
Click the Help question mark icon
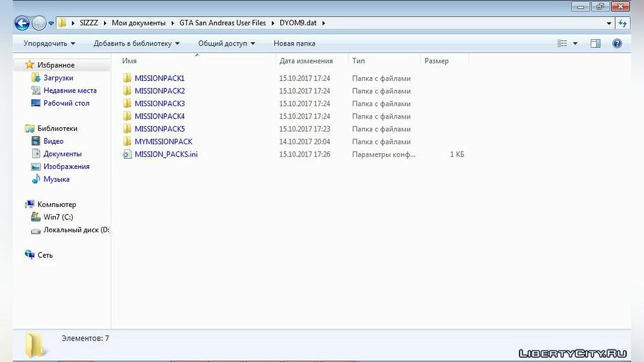point(617,43)
